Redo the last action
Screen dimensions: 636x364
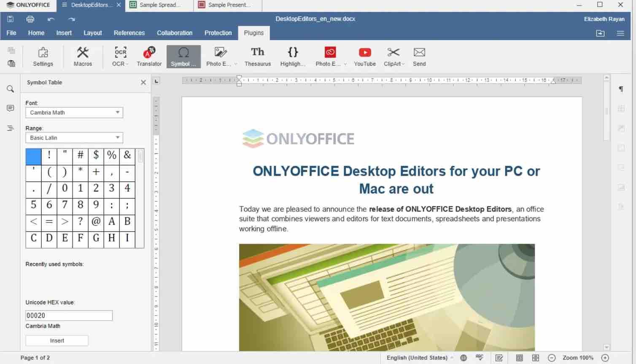tap(71, 19)
